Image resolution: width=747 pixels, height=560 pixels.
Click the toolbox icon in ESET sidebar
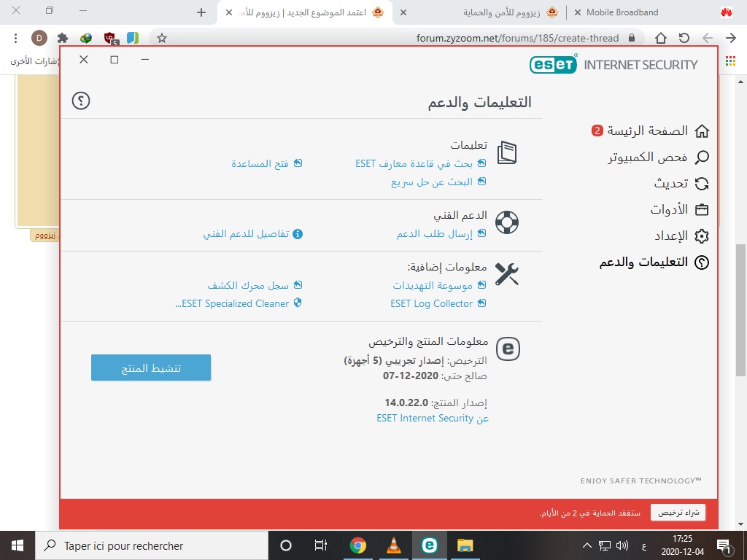(x=702, y=209)
